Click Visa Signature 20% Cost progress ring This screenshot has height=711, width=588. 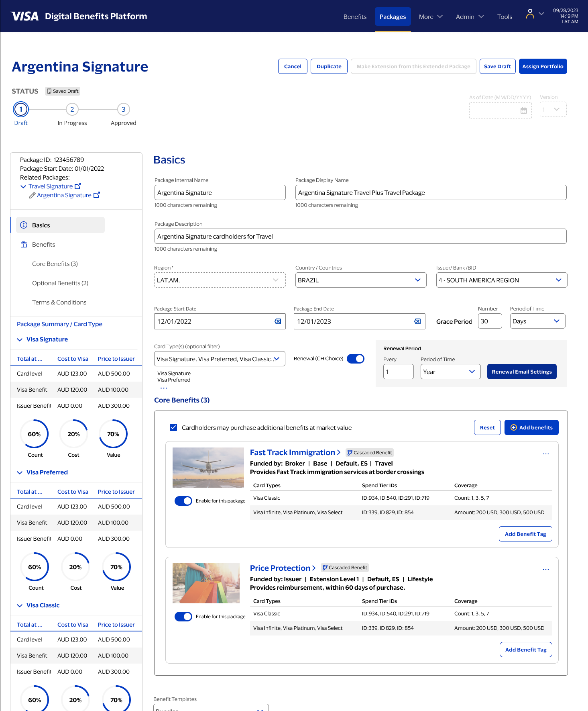point(74,434)
